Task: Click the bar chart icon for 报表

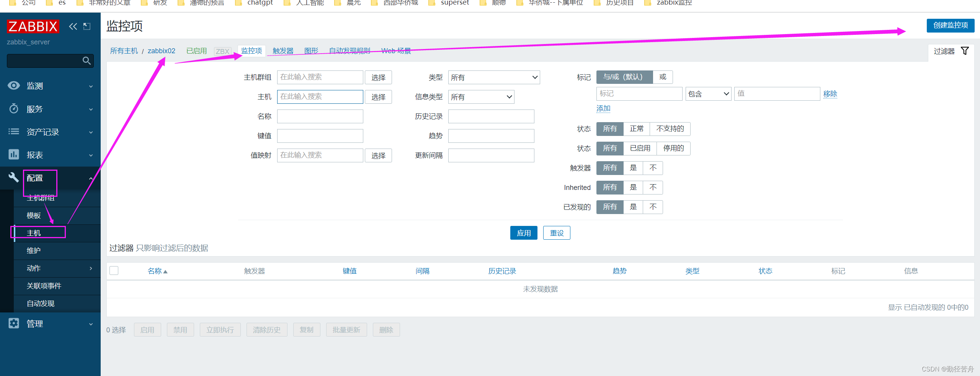Action: [x=14, y=154]
